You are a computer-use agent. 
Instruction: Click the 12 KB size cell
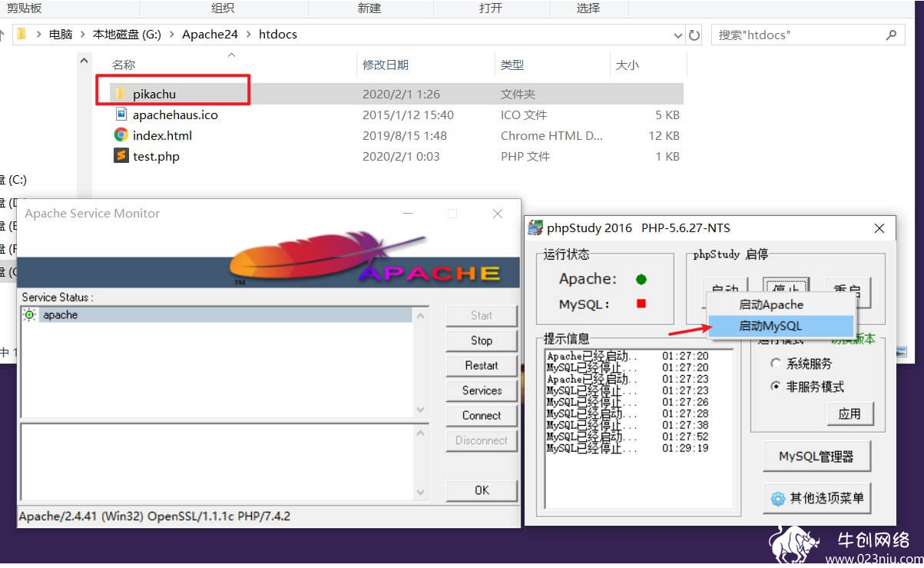point(664,135)
